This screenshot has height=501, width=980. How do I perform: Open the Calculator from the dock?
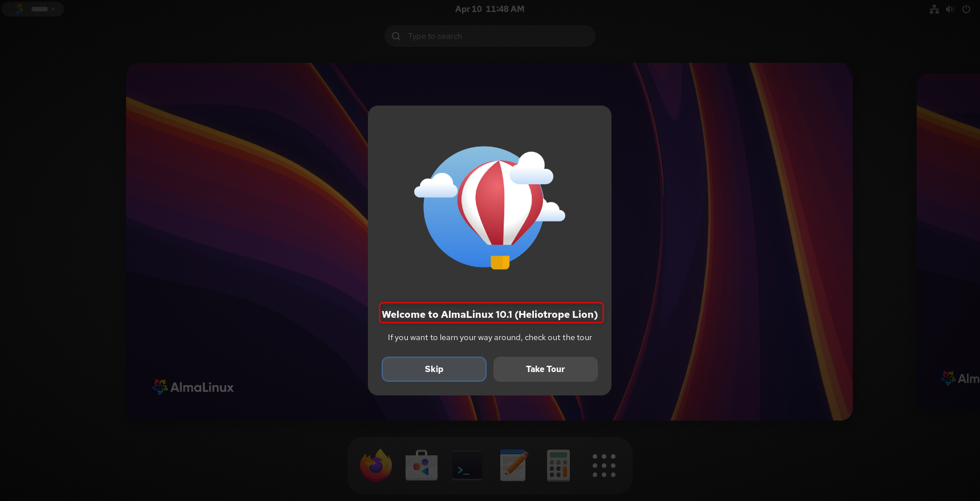pyautogui.click(x=558, y=466)
